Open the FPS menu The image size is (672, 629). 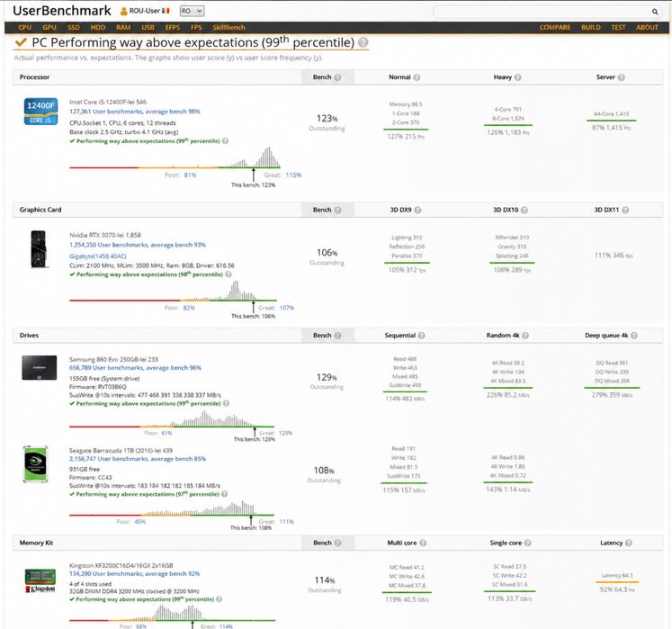[x=196, y=27]
